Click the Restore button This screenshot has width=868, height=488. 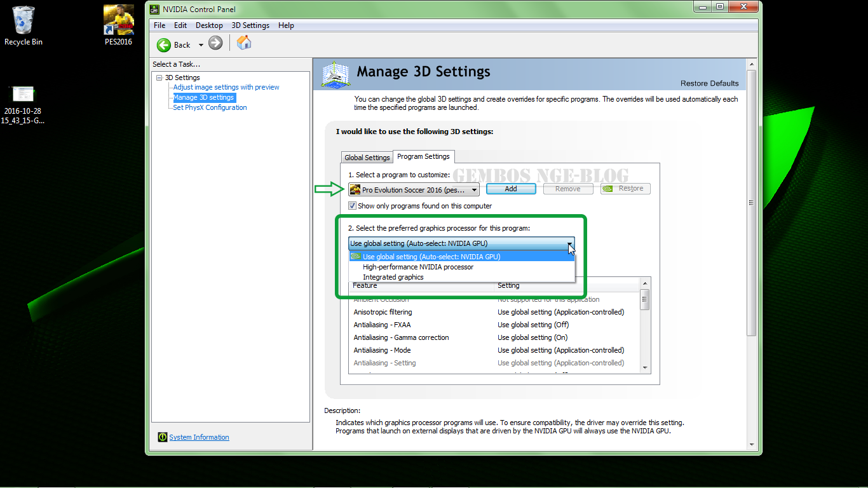625,189
